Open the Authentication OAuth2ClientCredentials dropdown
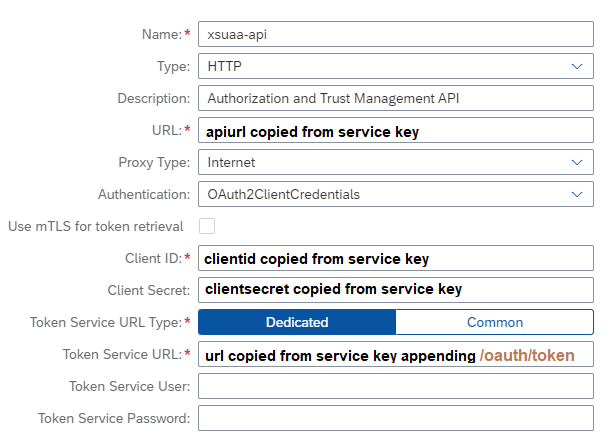This screenshot has height=443, width=616. (380, 194)
